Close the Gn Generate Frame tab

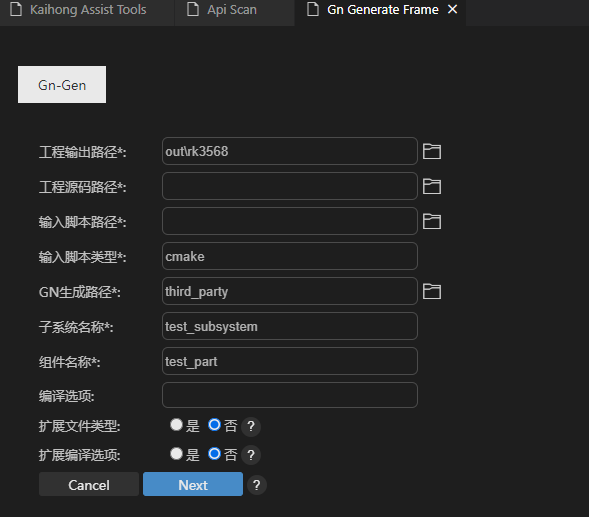click(x=453, y=9)
